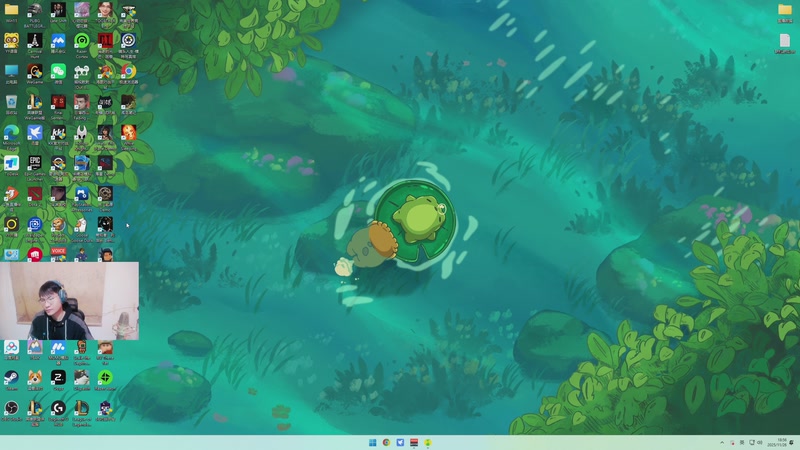Open the Logitech G HUB shortcut
The height and width of the screenshot is (450, 800).
58,410
